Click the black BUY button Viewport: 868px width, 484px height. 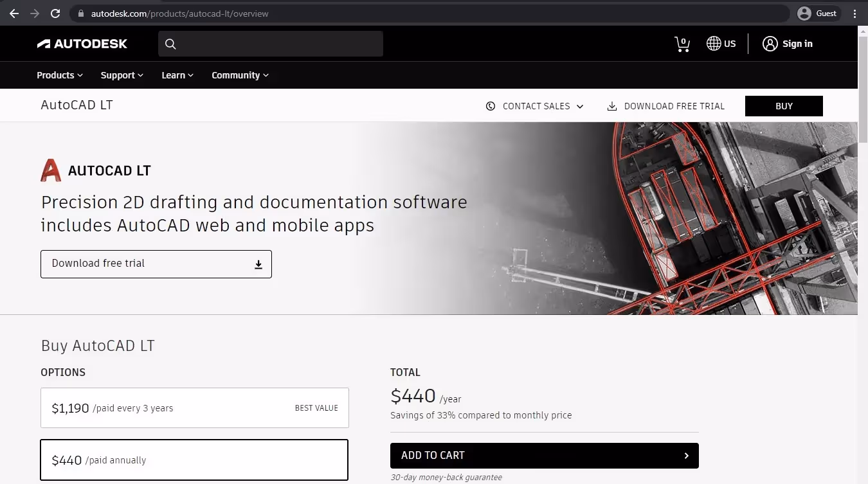pyautogui.click(x=784, y=106)
